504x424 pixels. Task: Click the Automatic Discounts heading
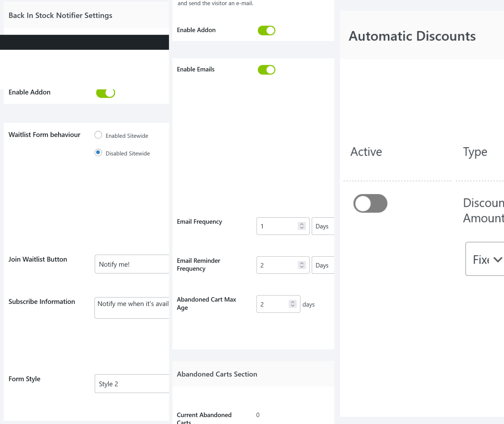pos(412,36)
